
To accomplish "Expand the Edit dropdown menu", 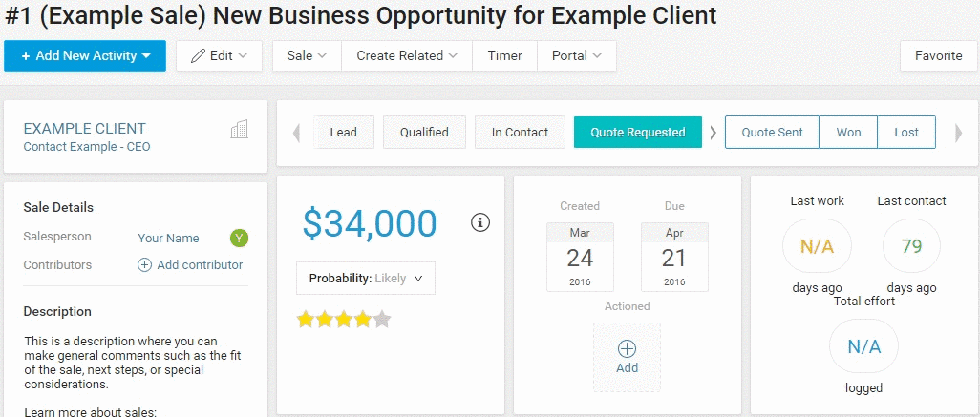I will coord(219,55).
